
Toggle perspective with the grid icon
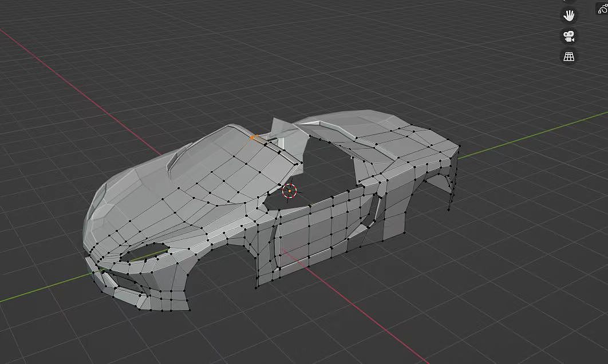tap(567, 56)
